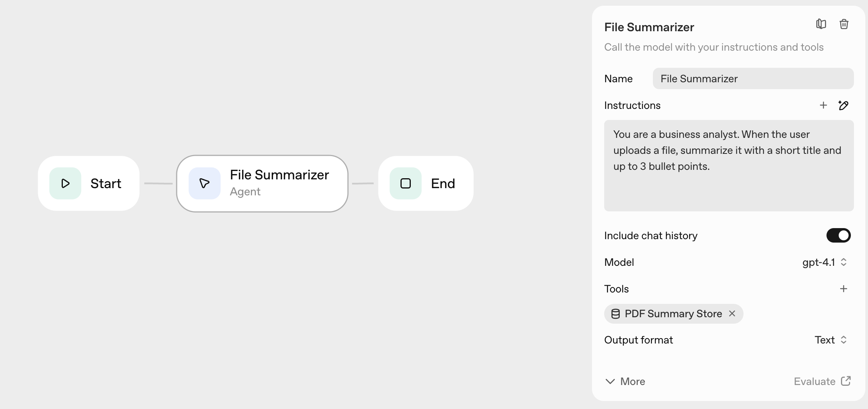This screenshot has width=868, height=409.
Task: Click the play icon on the Start node
Action: click(x=65, y=183)
